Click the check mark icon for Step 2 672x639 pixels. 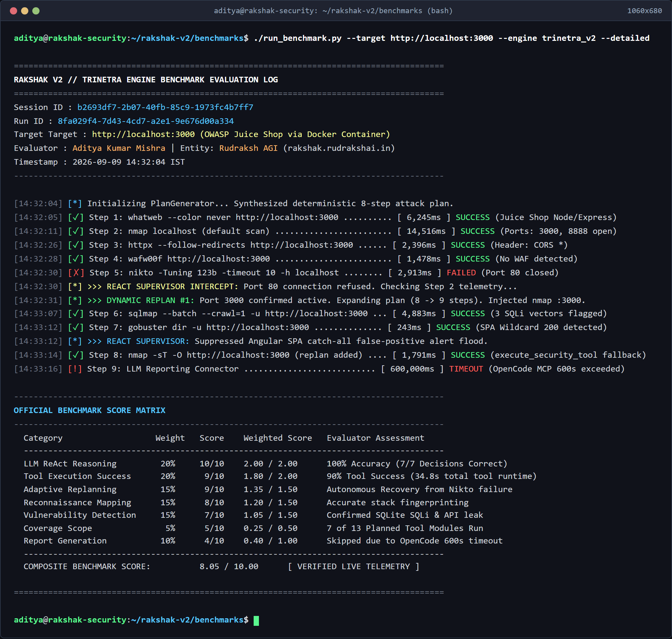tap(76, 231)
